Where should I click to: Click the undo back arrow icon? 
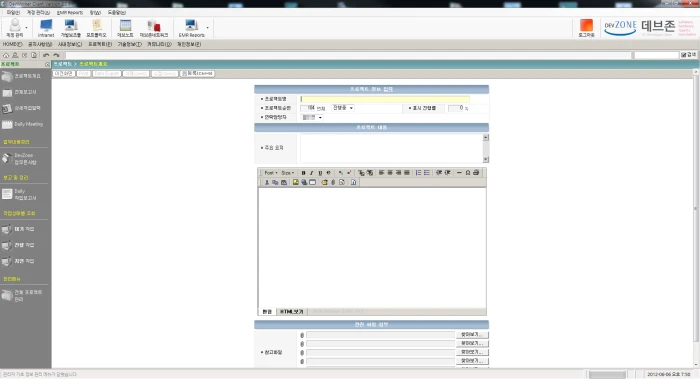point(46,55)
